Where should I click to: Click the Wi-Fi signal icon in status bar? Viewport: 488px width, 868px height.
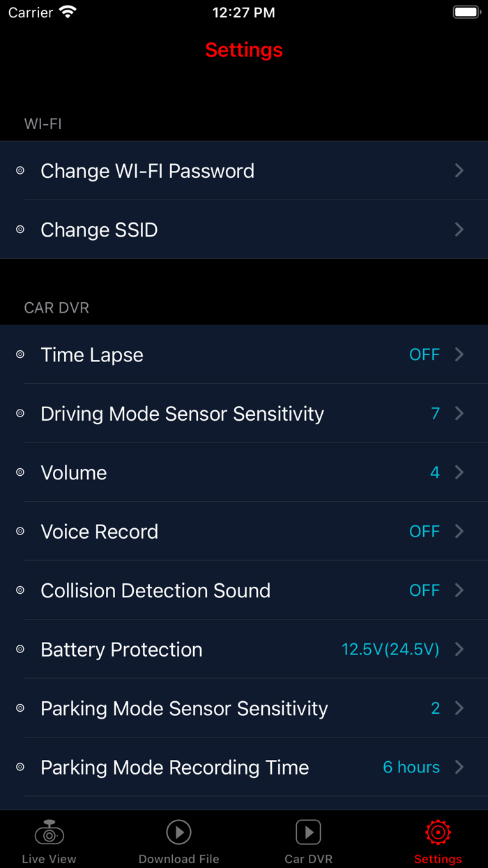tap(68, 12)
